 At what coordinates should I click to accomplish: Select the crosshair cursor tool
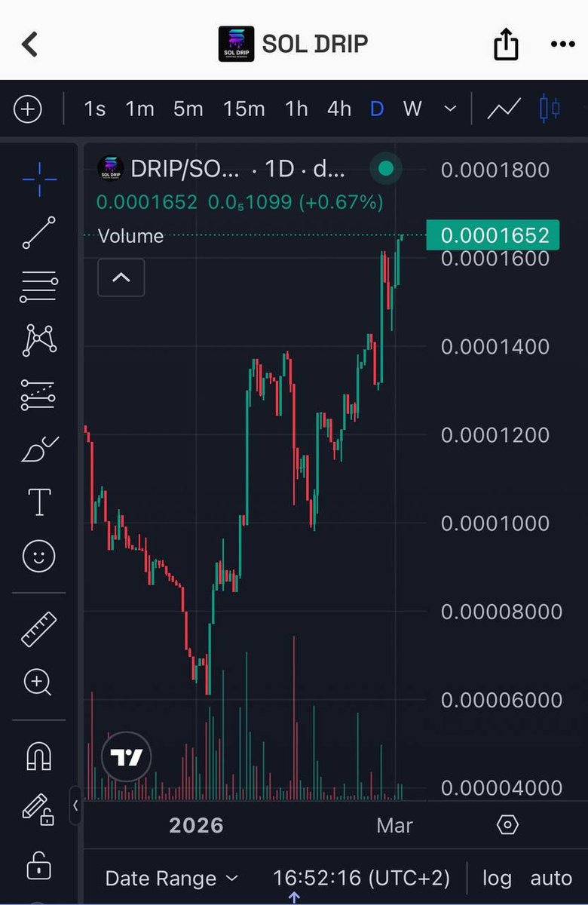coord(39,178)
